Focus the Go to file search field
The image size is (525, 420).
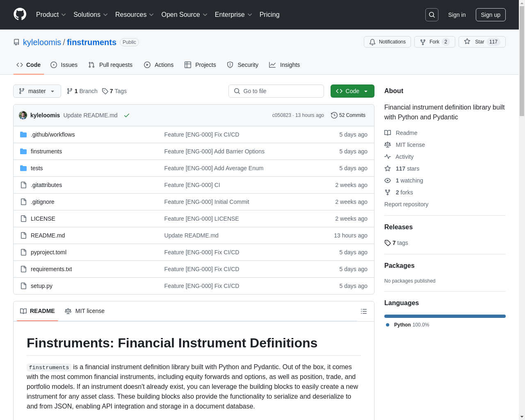coord(276,91)
